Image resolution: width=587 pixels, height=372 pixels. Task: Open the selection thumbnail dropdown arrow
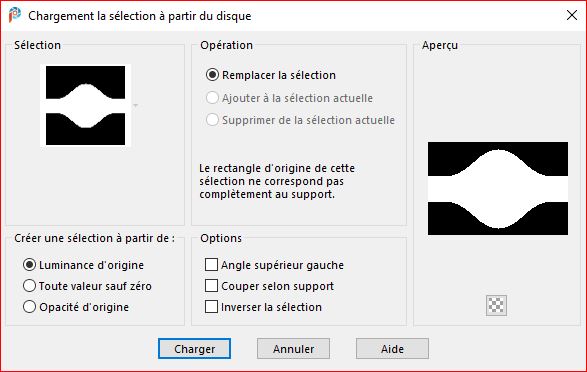(x=136, y=106)
